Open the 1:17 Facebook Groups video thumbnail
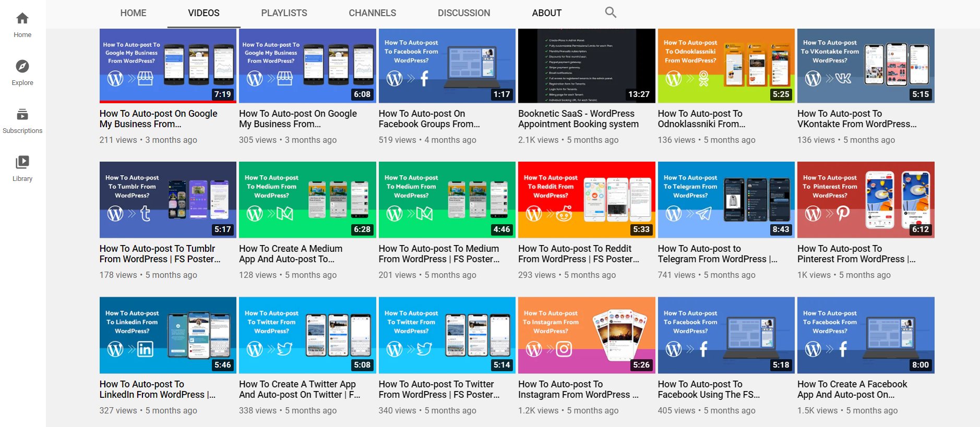 coord(447,66)
